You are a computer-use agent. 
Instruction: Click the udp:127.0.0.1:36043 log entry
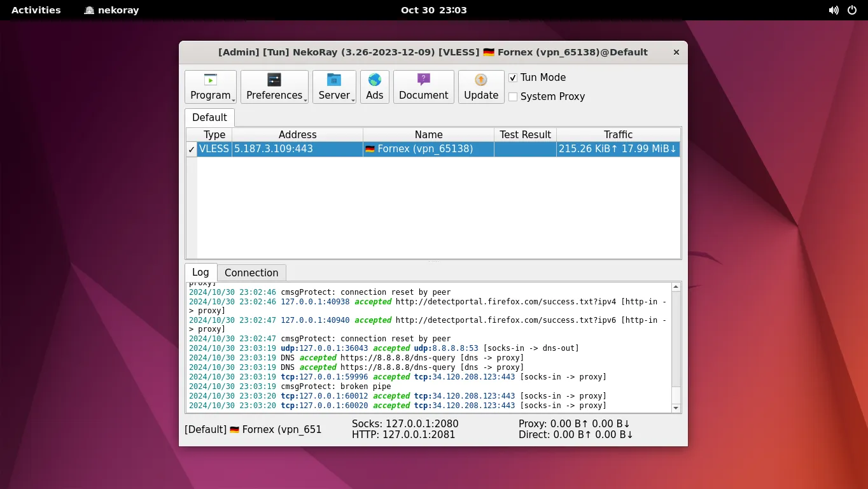pyautogui.click(x=384, y=348)
